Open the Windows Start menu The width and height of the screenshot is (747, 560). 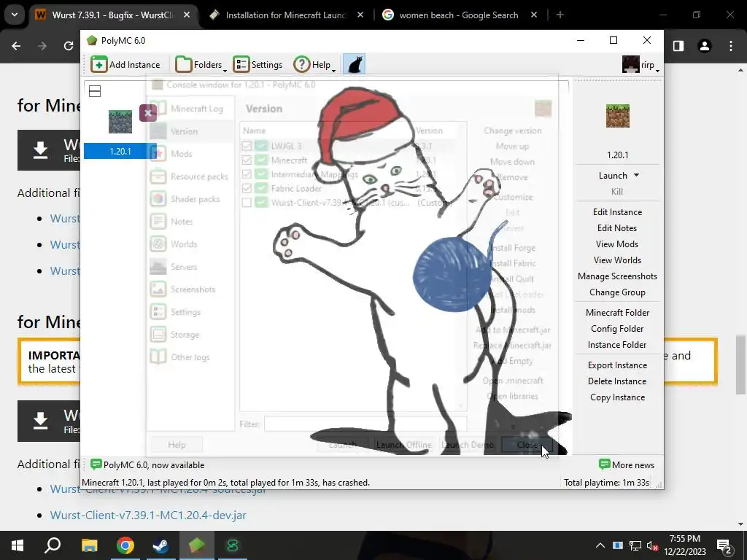point(18,545)
